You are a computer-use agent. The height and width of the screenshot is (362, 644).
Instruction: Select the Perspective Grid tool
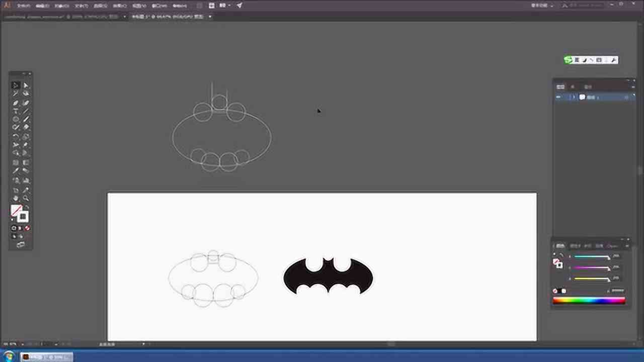coord(26,153)
